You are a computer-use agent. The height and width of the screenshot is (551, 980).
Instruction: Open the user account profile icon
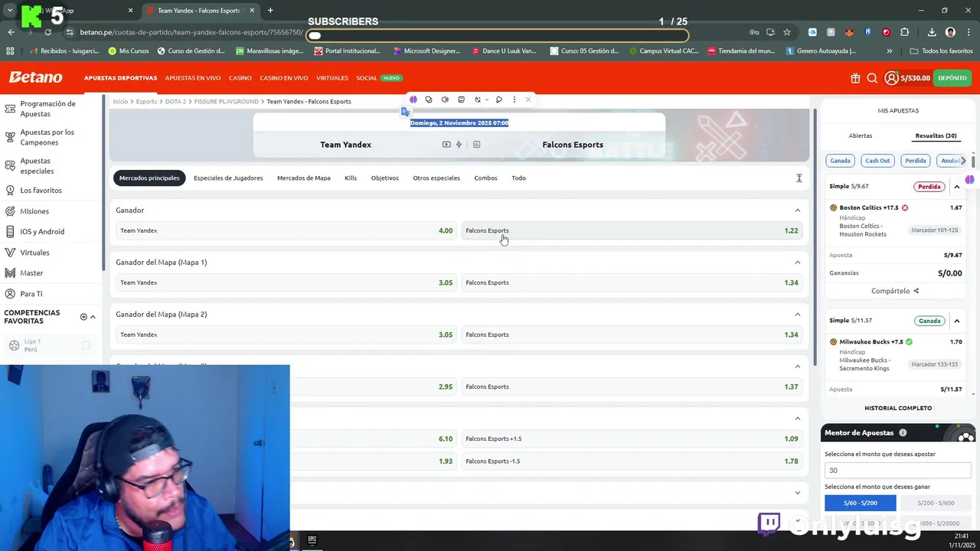tap(891, 78)
